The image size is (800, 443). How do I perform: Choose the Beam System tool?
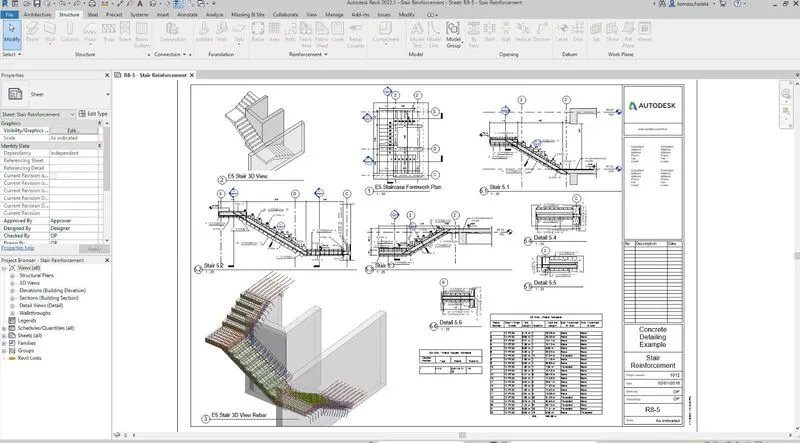point(142,34)
